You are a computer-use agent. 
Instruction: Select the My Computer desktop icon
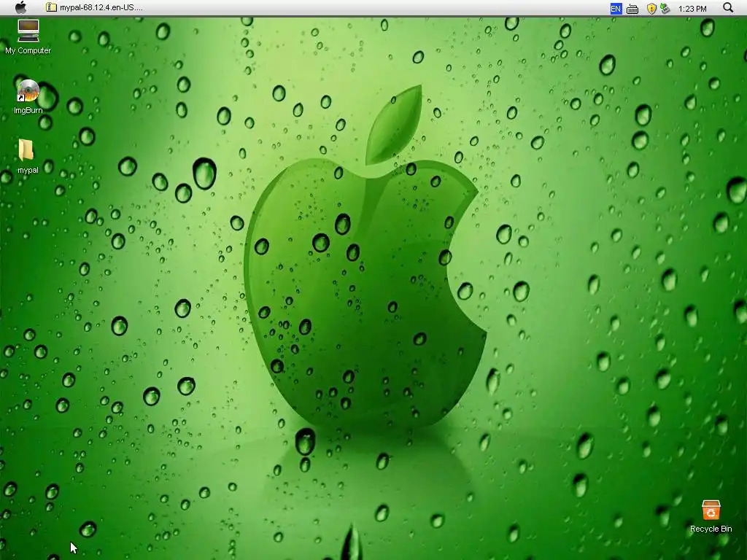click(x=28, y=37)
